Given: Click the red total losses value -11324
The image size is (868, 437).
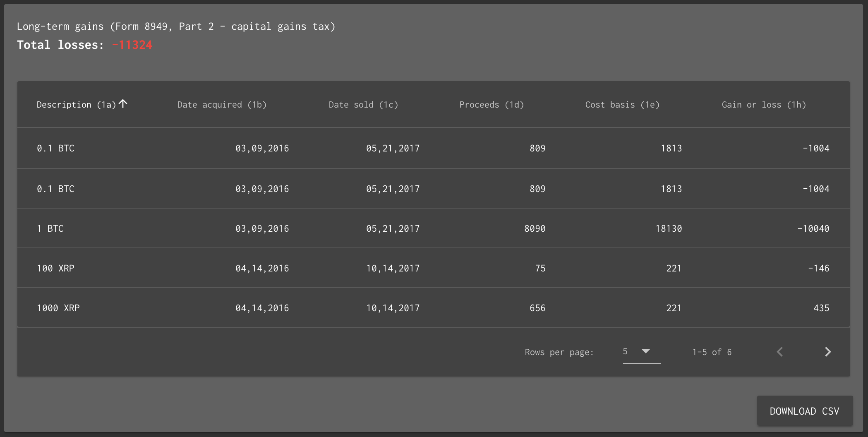Looking at the screenshot, I should click(x=132, y=45).
